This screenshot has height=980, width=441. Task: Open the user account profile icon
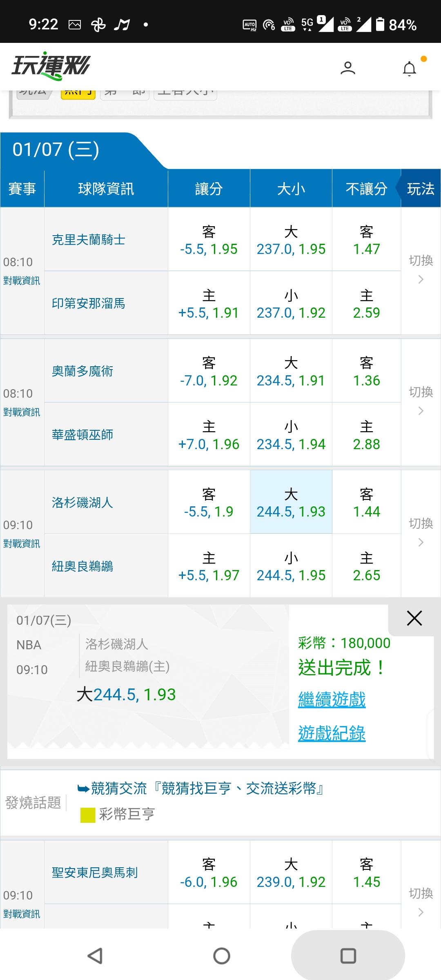pyautogui.click(x=348, y=68)
